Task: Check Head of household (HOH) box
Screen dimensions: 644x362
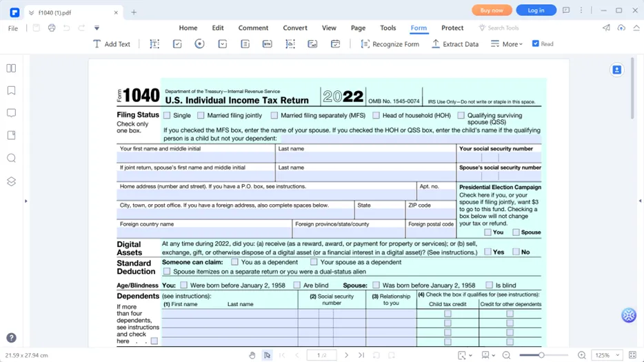Action: click(x=376, y=115)
